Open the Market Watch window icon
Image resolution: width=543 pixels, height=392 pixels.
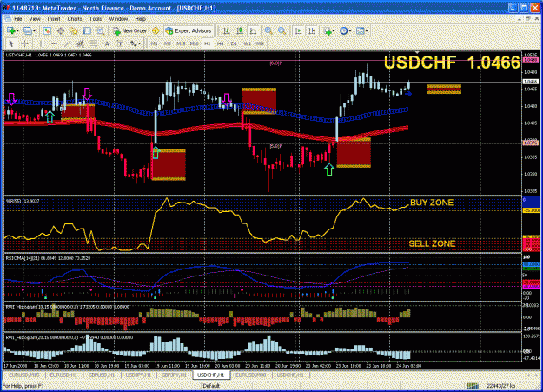pyautogui.click(x=47, y=31)
